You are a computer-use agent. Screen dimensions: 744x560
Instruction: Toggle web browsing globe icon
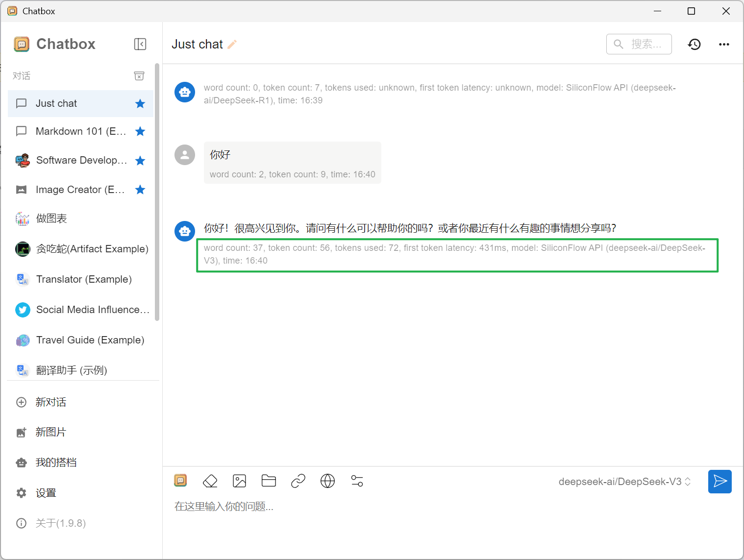tap(327, 481)
